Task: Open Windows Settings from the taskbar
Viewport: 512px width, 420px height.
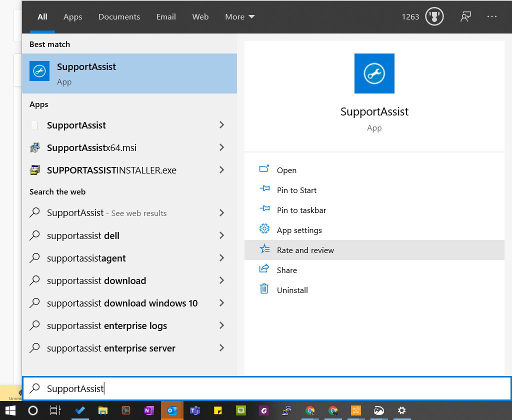Action: click(x=401, y=410)
